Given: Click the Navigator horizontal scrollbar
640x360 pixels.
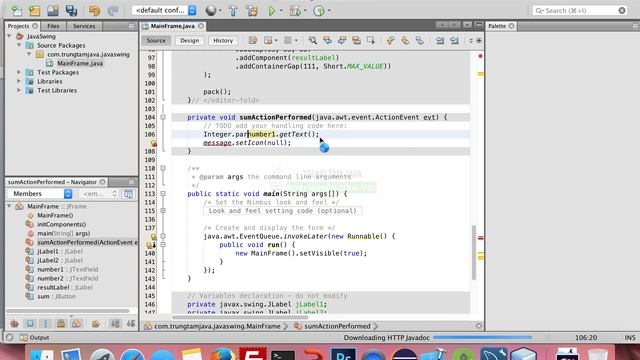Looking at the screenshot, I should (x=67, y=311).
